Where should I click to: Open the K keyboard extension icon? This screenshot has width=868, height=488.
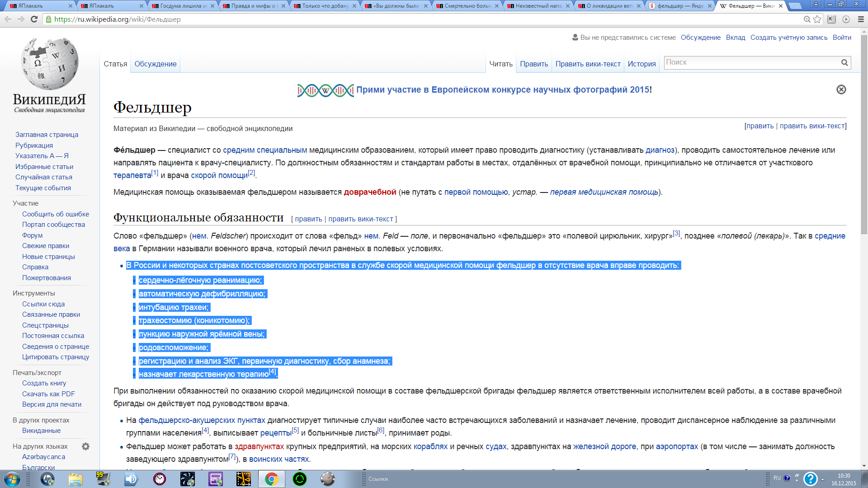click(x=831, y=19)
